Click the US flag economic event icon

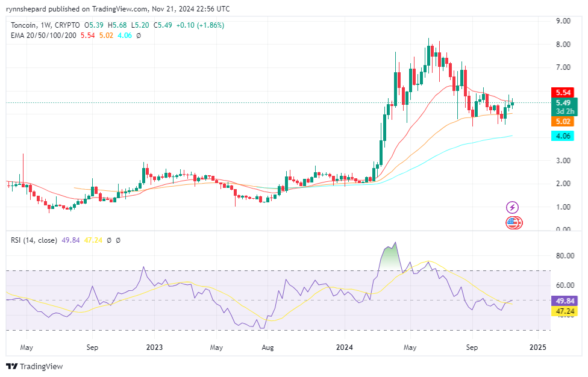coord(513,223)
